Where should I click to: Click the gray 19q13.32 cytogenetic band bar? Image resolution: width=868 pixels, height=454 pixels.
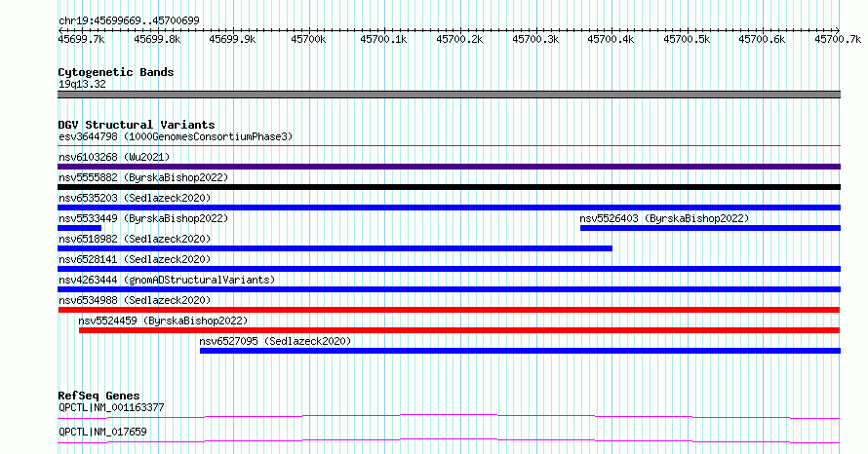pos(449,95)
